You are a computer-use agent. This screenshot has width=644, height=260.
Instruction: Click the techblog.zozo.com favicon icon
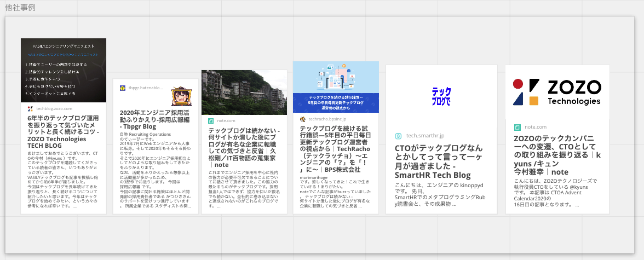click(x=30, y=109)
